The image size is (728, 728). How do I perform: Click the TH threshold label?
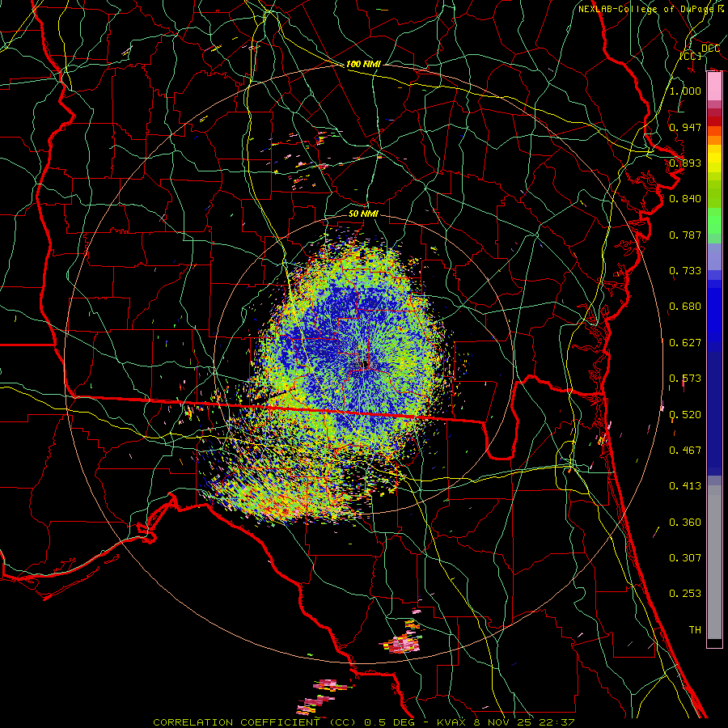[x=695, y=630]
